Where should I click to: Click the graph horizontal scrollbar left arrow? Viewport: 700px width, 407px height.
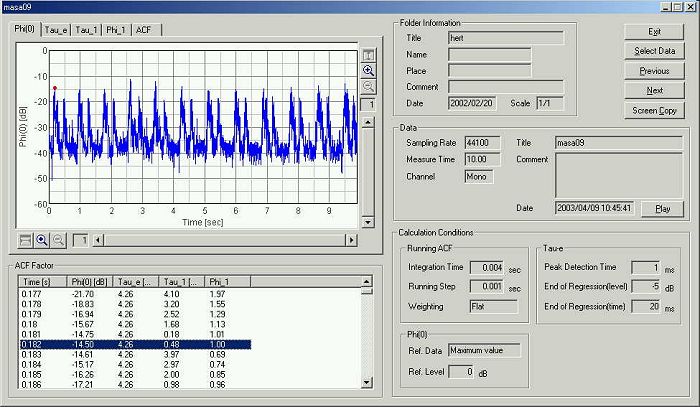pos(98,240)
